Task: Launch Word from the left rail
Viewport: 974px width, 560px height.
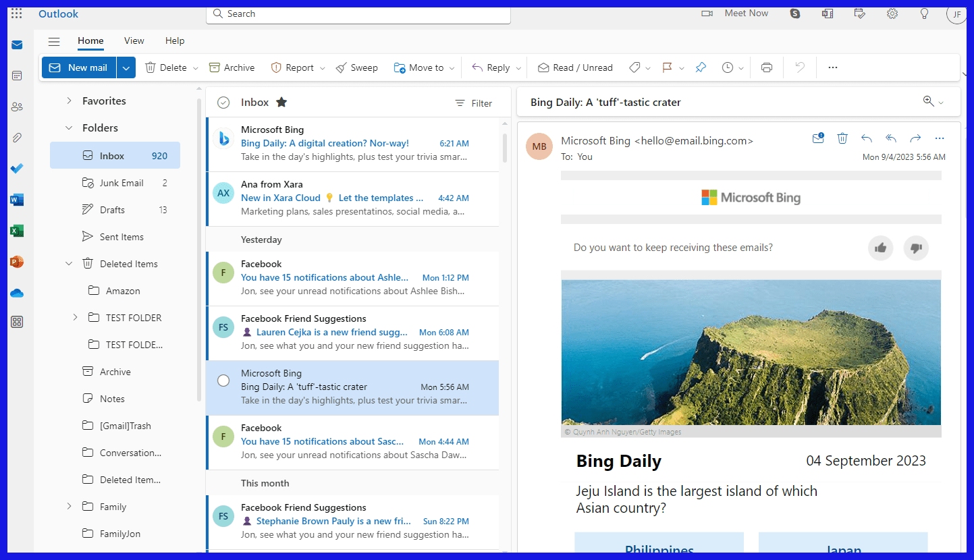Action: [x=17, y=200]
